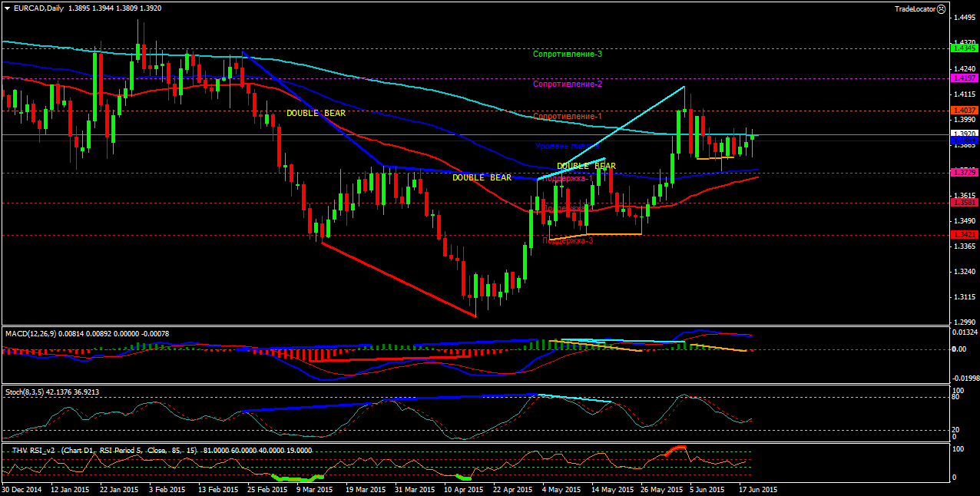Click the white 1.3920 current price tag

[x=964, y=134]
